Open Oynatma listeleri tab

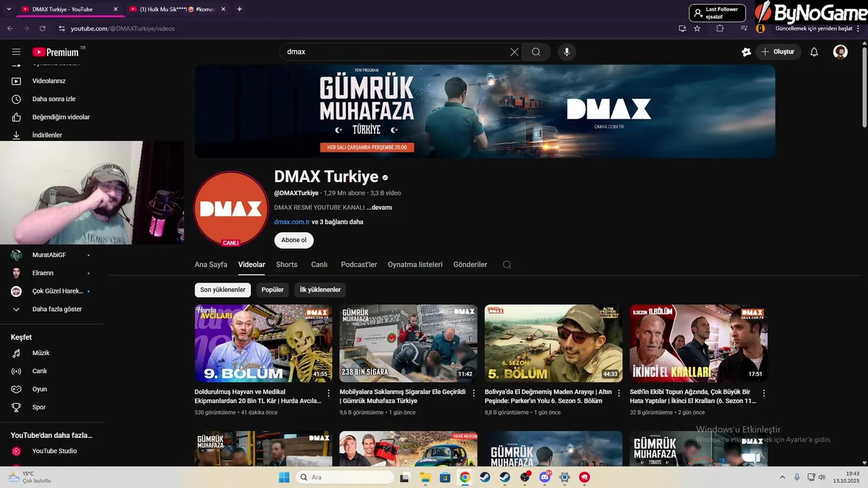(x=415, y=264)
